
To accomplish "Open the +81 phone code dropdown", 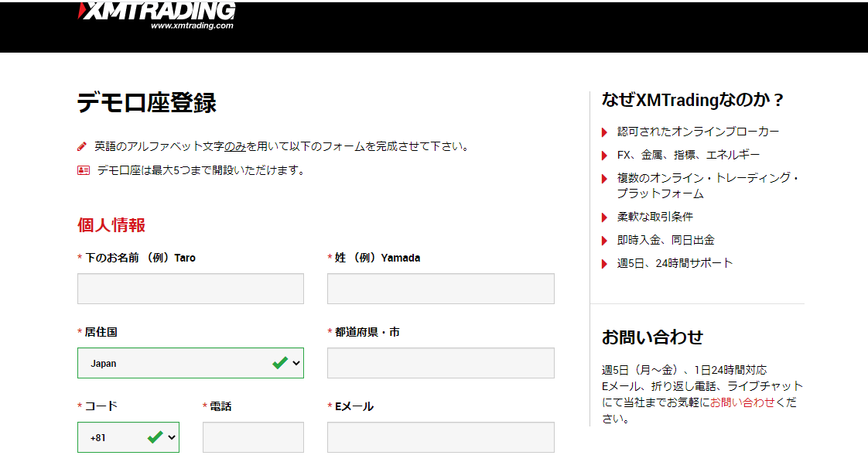I will pos(128,436).
